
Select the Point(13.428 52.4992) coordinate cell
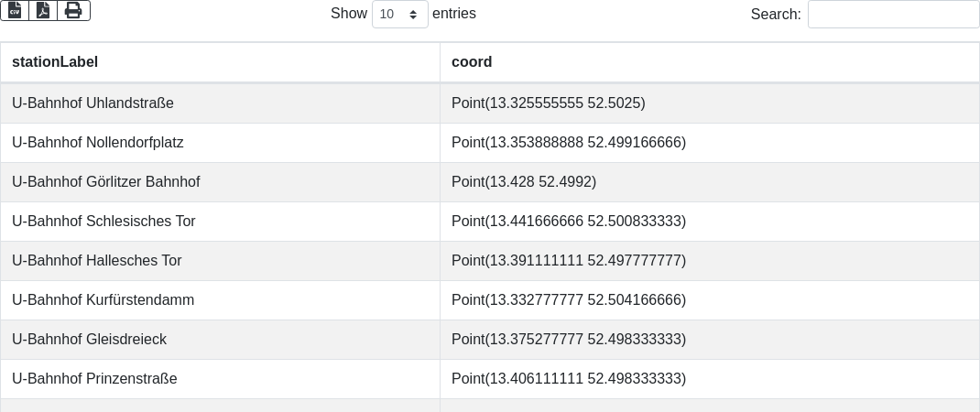point(524,182)
